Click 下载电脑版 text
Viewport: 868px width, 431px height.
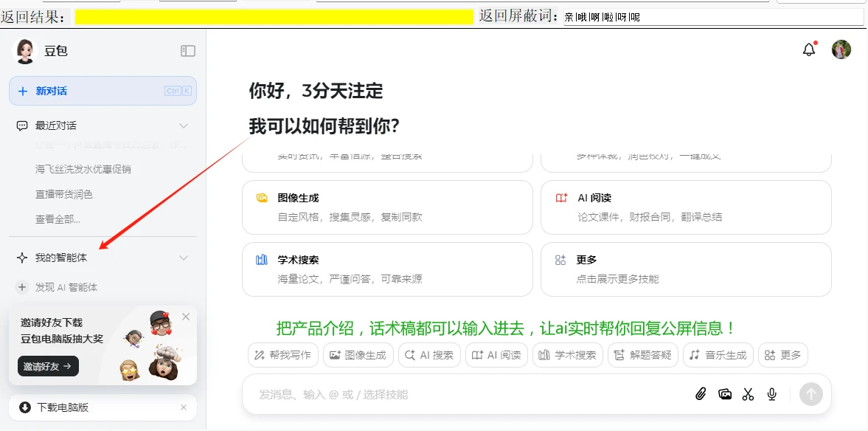(x=63, y=407)
